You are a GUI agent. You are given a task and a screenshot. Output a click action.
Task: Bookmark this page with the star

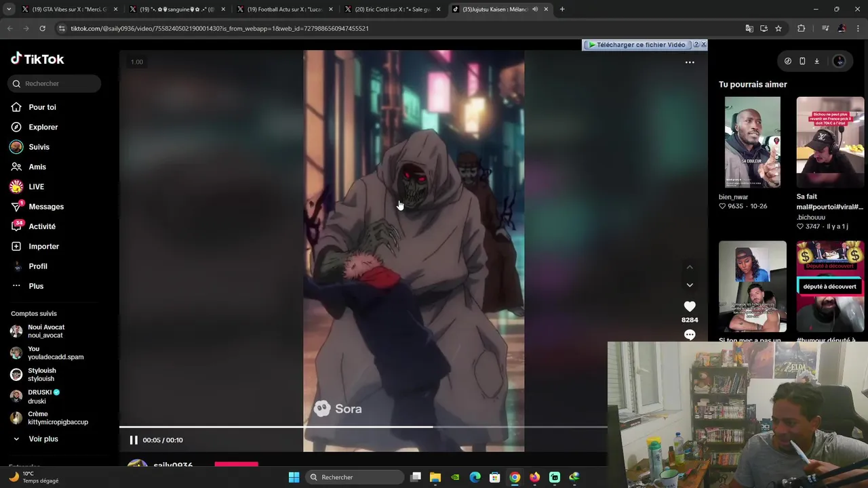pos(778,28)
